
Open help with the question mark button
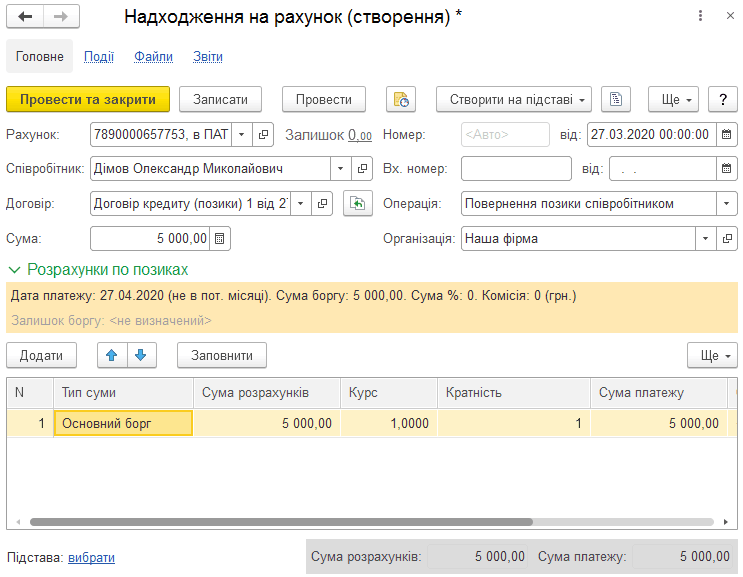pos(723,99)
